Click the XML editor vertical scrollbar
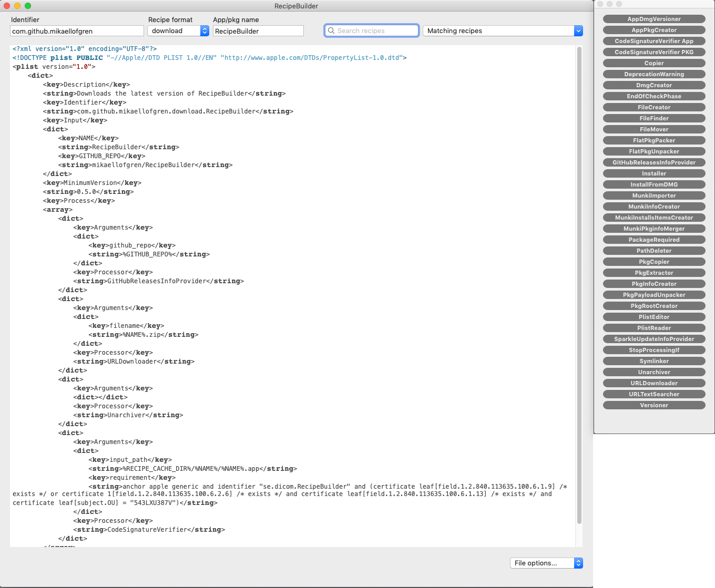The width and height of the screenshot is (715, 588). click(579, 285)
